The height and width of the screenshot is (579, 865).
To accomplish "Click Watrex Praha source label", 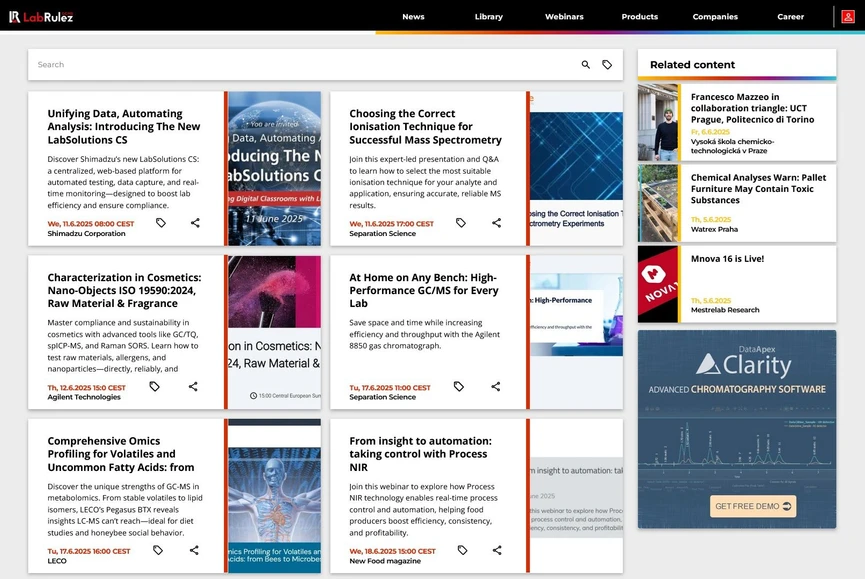I will pos(714,229).
